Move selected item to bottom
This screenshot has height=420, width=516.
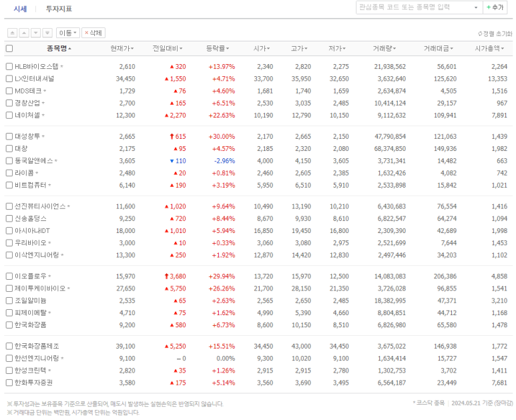tap(47, 33)
